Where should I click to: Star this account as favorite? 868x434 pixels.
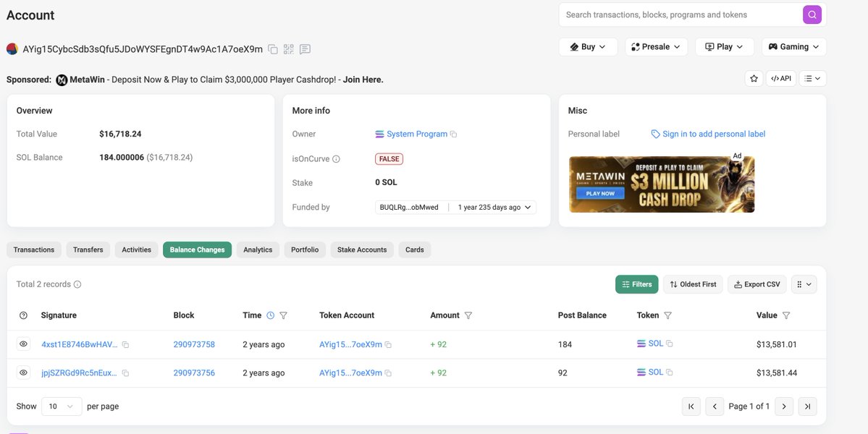[x=754, y=79]
